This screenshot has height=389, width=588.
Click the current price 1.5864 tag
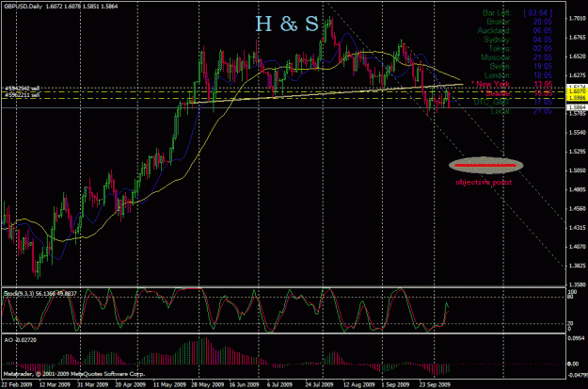coord(577,107)
